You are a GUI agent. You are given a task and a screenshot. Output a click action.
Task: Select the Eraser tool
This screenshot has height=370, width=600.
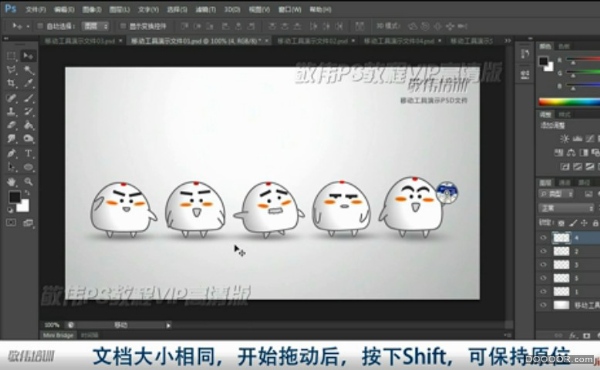pyautogui.click(x=11, y=125)
